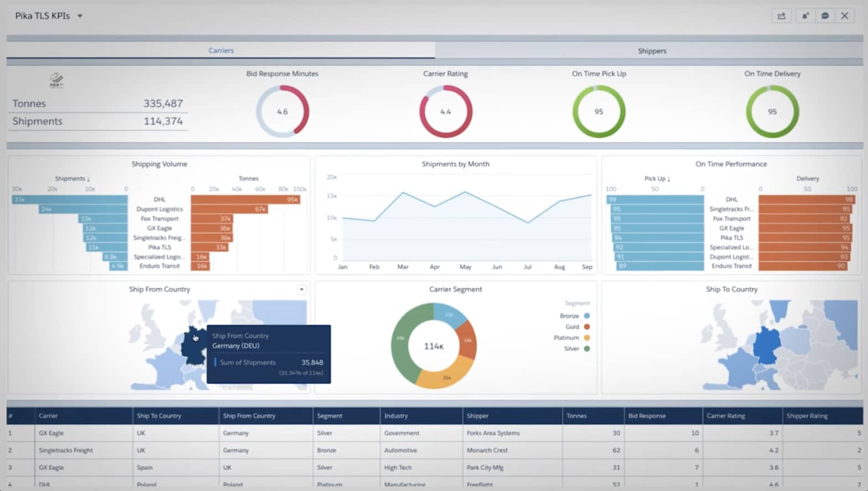Click the Pika TLS company logo
Viewport: 868px width, 491px height.
[56, 81]
